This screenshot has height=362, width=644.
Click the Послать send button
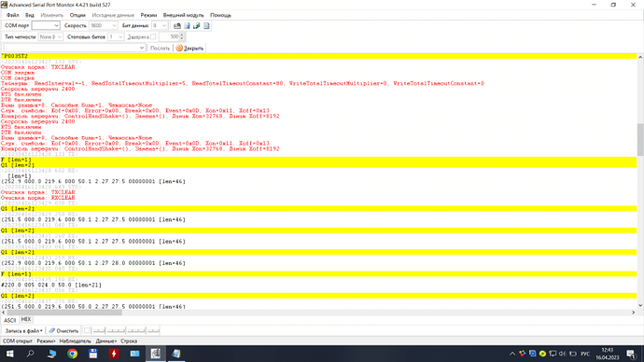[x=160, y=48]
